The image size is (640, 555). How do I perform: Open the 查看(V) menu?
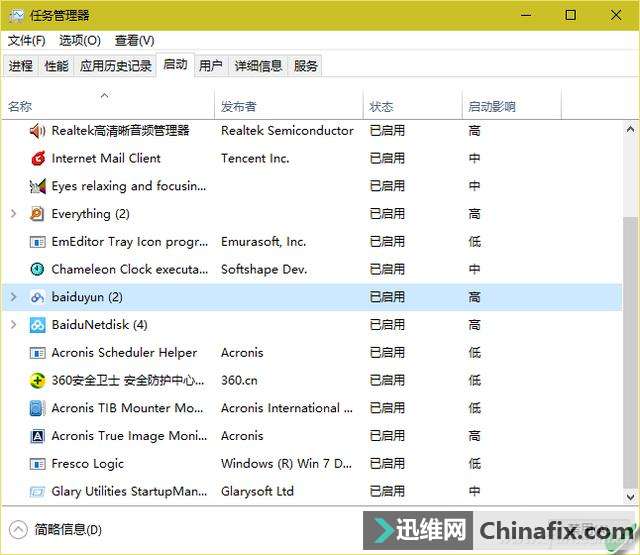pos(135,40)
